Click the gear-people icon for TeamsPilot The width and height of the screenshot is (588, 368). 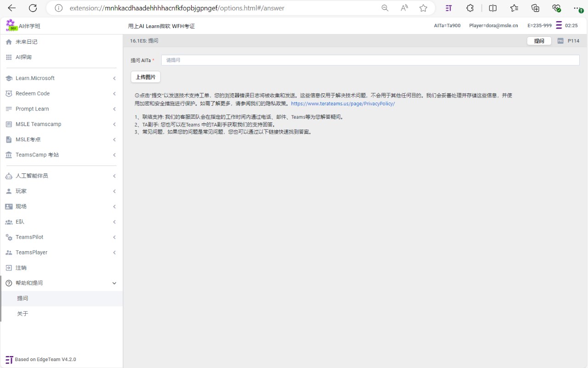click(9, 237)
